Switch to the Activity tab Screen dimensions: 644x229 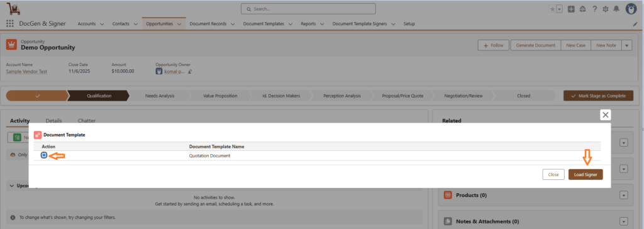19,121
